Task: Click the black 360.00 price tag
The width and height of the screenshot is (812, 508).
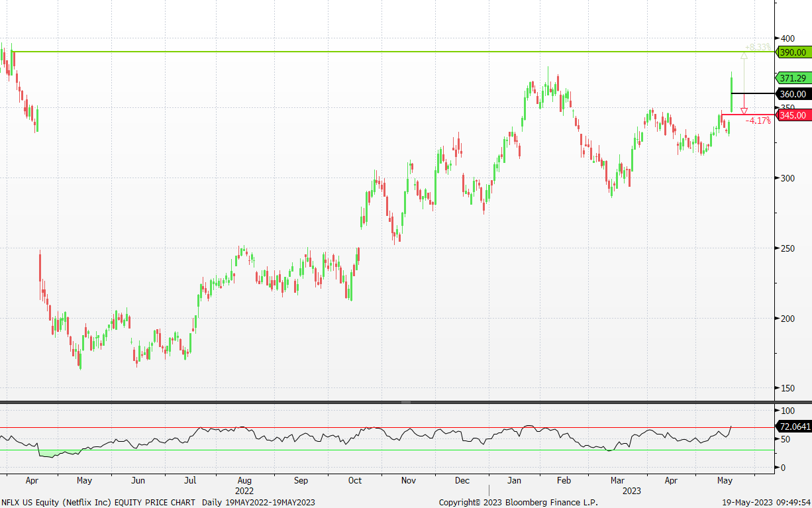Action: 793,94
